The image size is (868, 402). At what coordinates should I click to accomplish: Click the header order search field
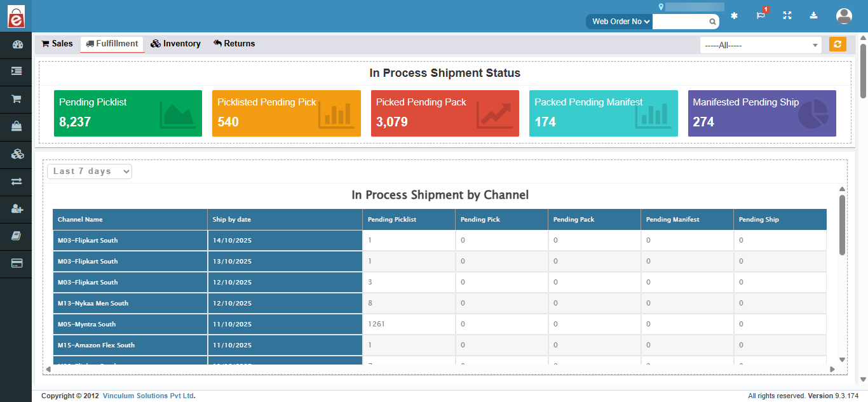[x=681, y=22]
